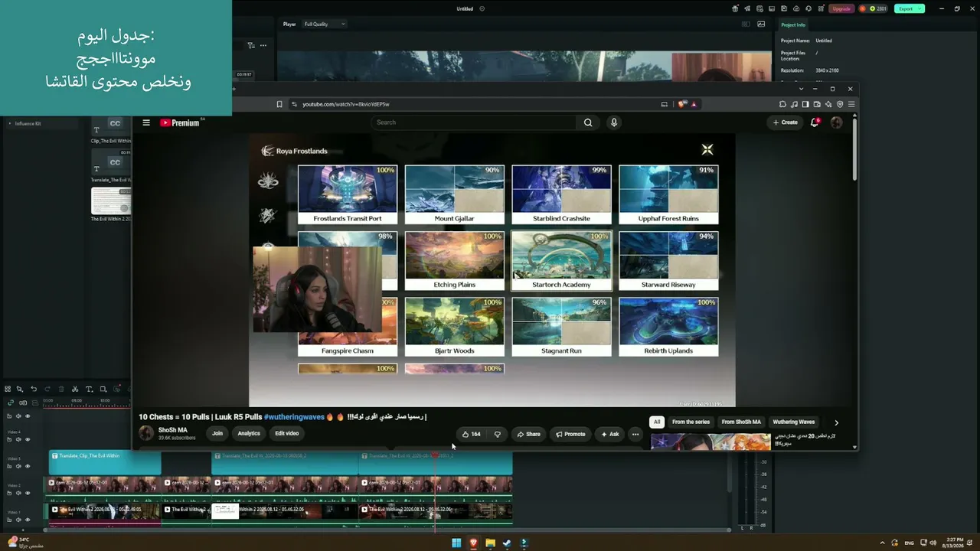This screenshot has width=980, height=551.
Task: Open the Frostlands Transit Port map card
Action: 348,194
